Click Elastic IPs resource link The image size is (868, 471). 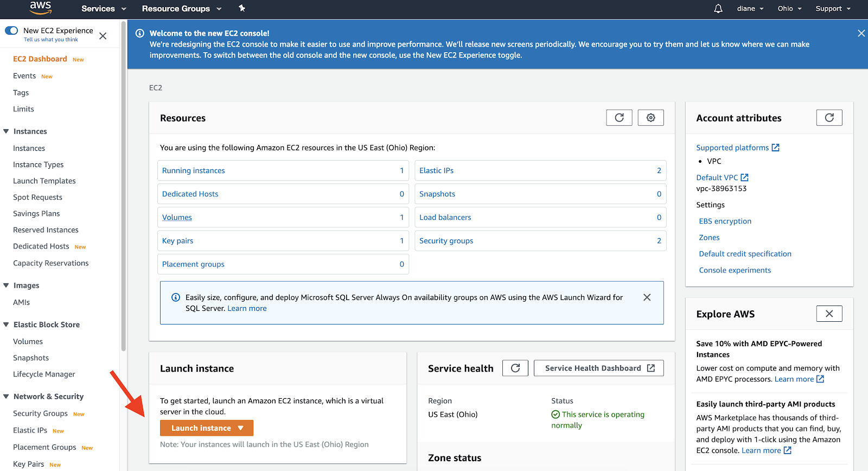[x=436, y=170]
